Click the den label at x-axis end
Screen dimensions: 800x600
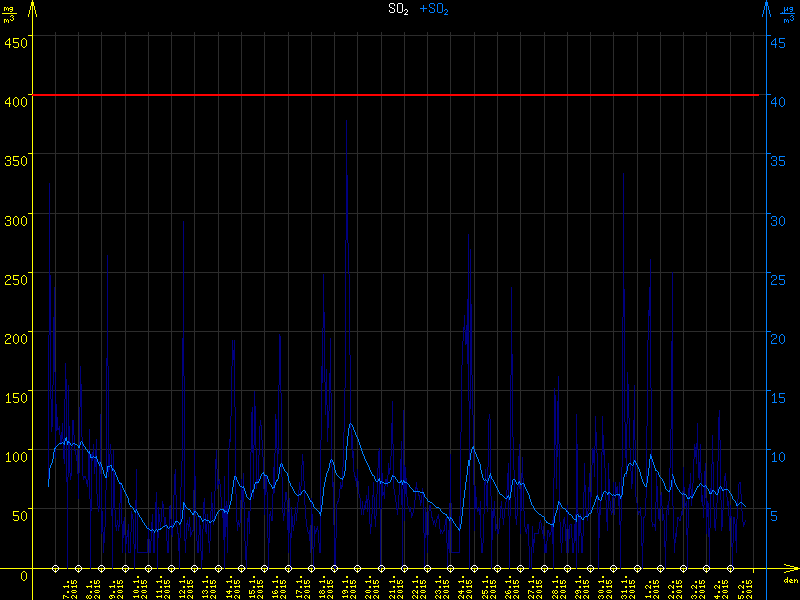tap(790, 581)
